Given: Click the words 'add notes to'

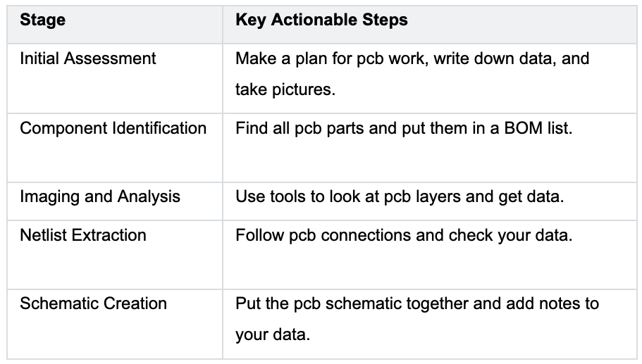Looking at the screenshot, I should (x=552, y=303).
